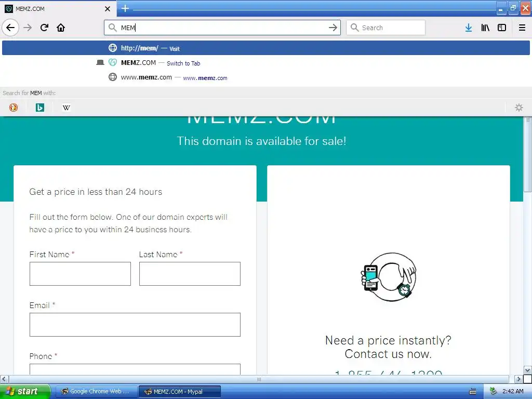Choose MEMZ.COM Switch to Tab suggestion
The height and width of the screenshot is (399, 532).
tap(266, 63)
